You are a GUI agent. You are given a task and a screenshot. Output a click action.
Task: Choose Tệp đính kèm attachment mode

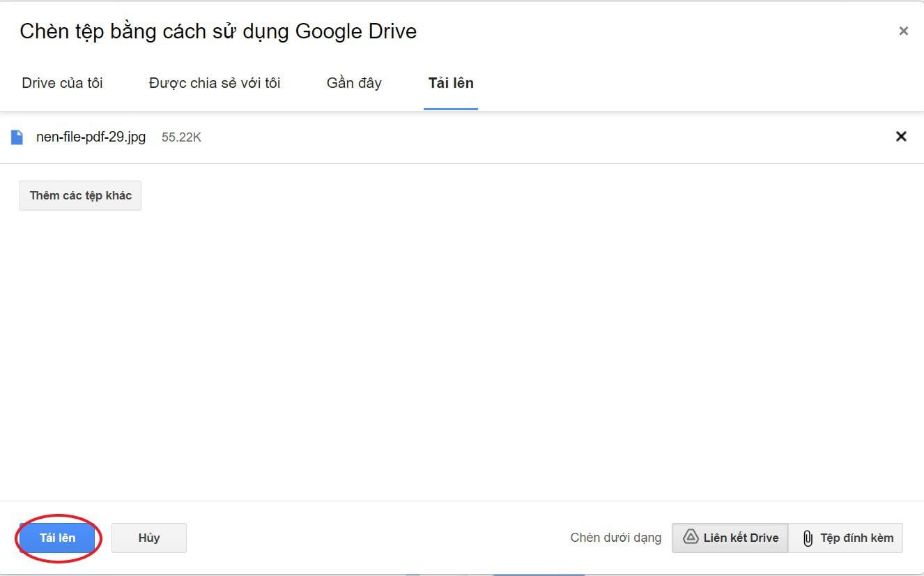[x=846, y=538]
